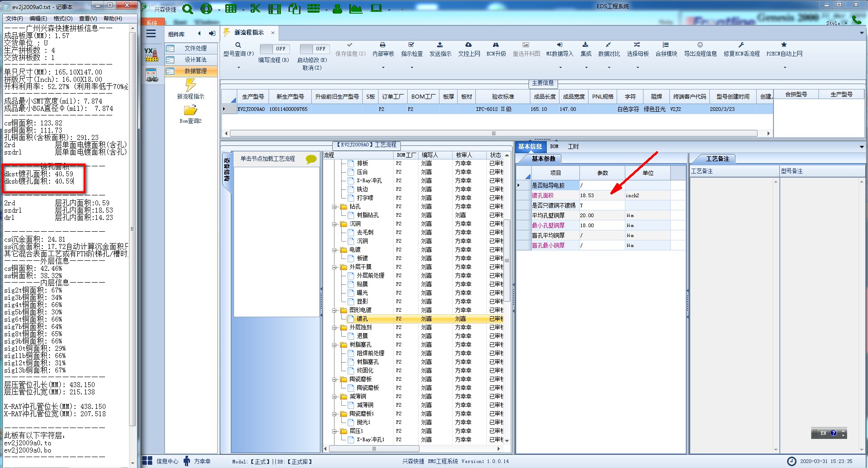
Task: Click the YX factory icon in sidebar
Action: (x=151, y=55)
